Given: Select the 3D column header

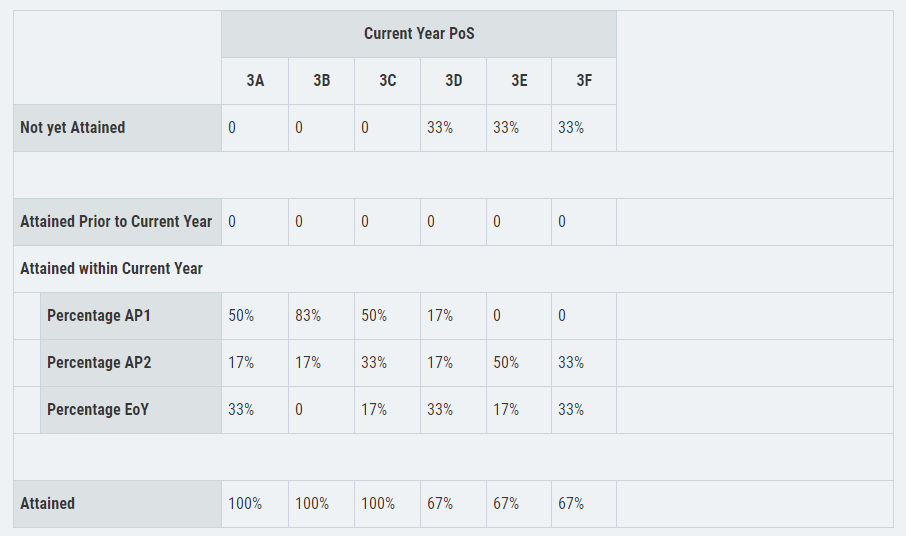Looking at the screenshot, I should click(x=454, y=81).
